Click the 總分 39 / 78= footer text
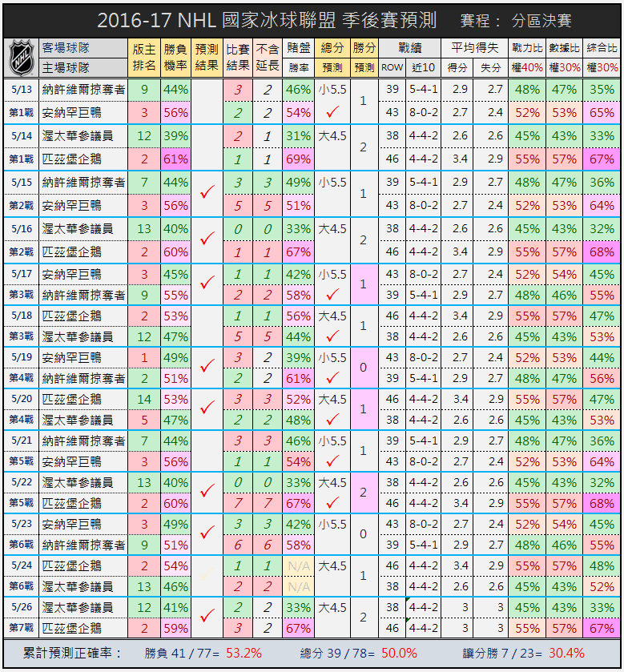The image size is (624, 672). click(x=337, y=653)
